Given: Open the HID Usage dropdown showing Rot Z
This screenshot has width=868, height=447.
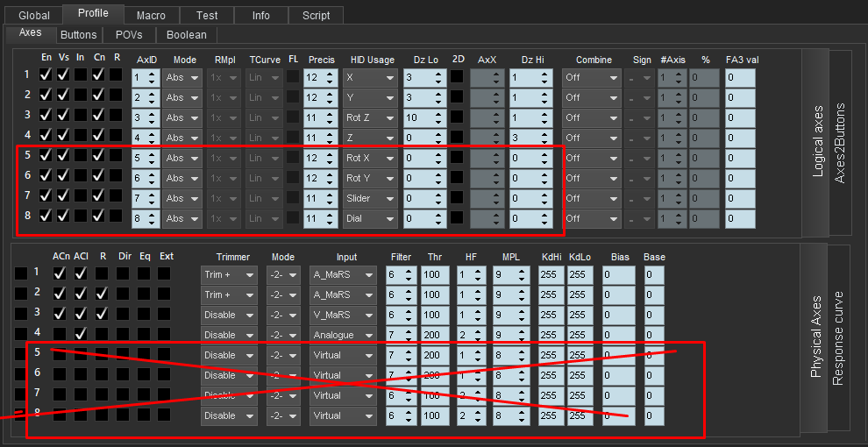Looking at the screenshot, I should tap(369, 117).
